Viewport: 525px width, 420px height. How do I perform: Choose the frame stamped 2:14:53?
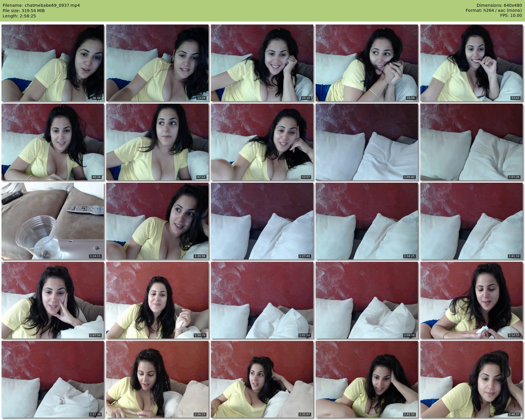471,300
